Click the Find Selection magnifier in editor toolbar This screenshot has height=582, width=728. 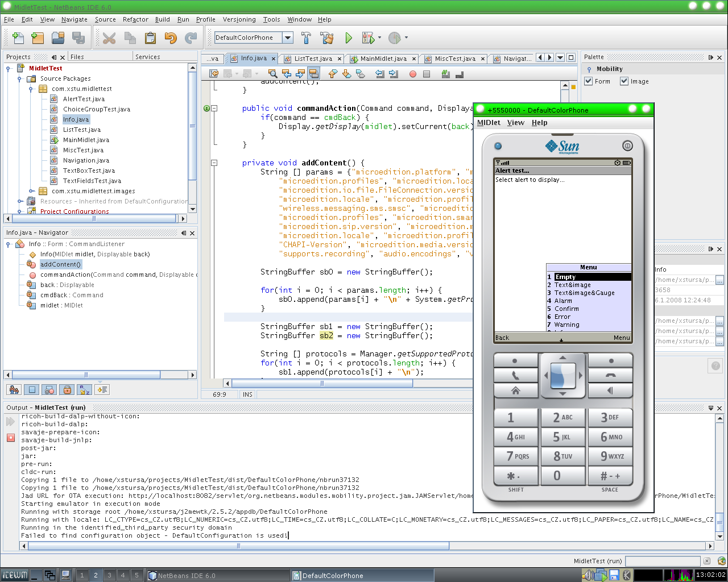(272, 74)
